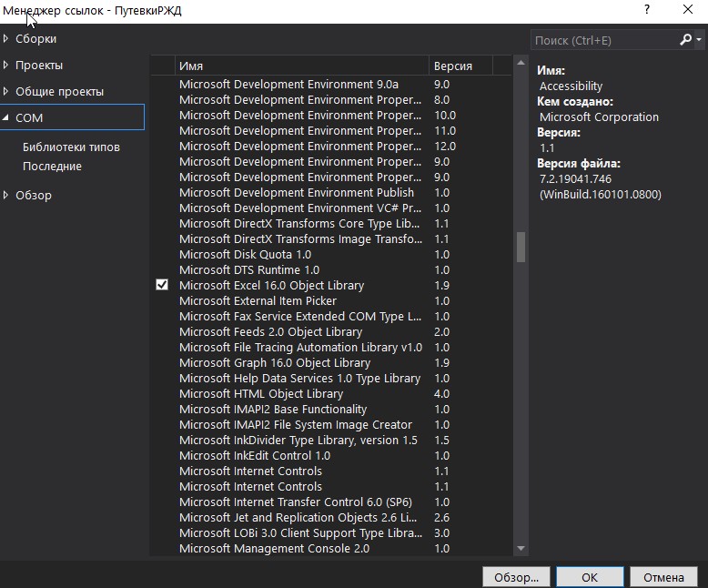Select Библиотеки типов under COM
Viewport: 708px width, 588px height.
pos(71,147)
